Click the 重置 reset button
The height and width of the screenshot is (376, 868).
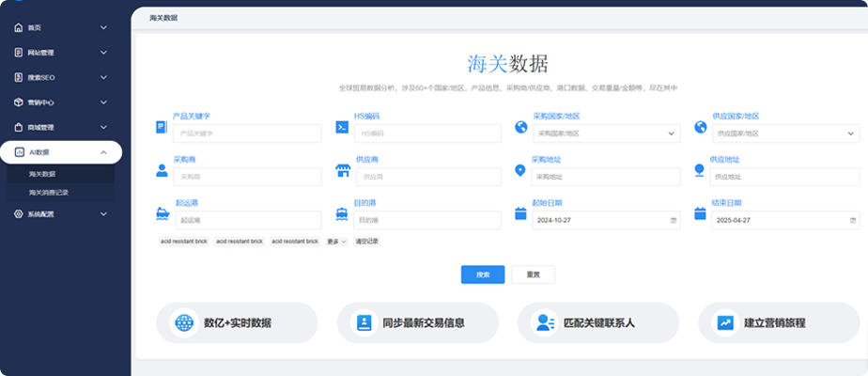(533, 274)
